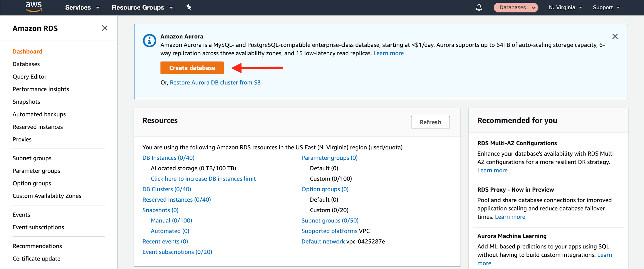Click the Create database button
The height and width of the screenshot is (269, 644).
[192, 68]
